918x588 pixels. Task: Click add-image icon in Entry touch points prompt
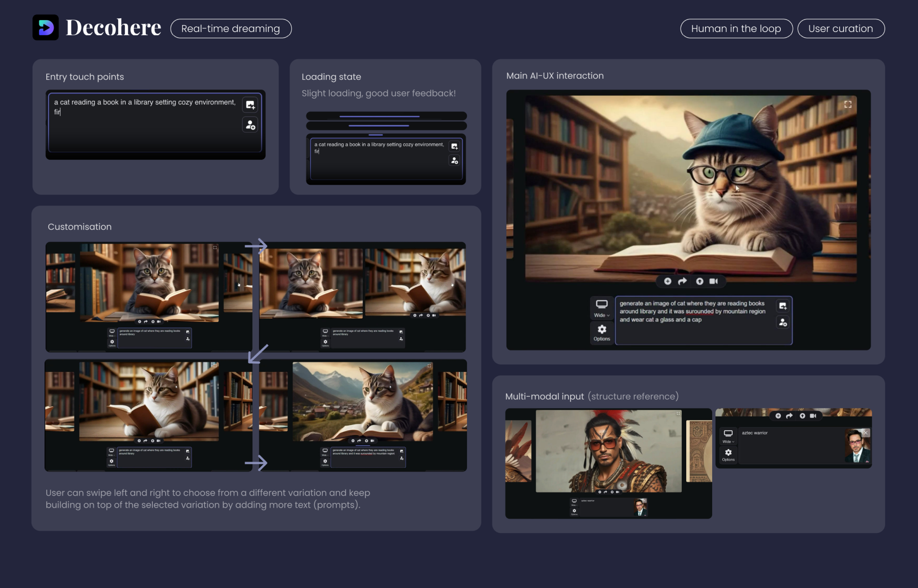[250, 105]
